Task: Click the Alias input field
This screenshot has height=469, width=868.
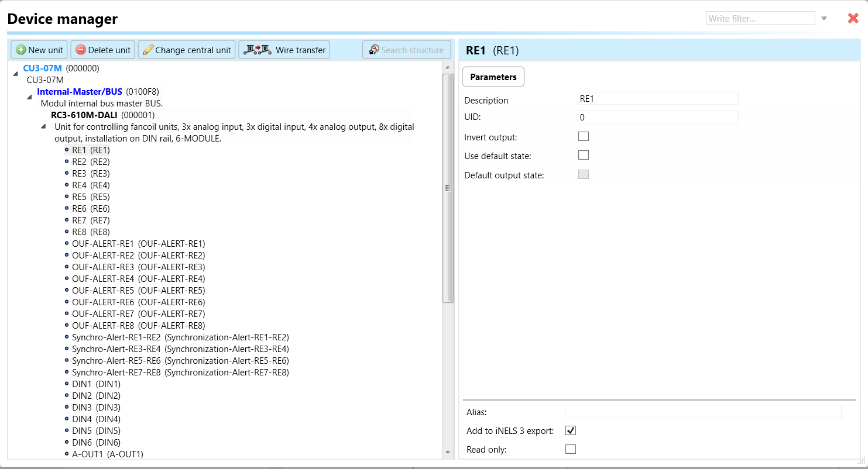Action: (x=702, y=412)
